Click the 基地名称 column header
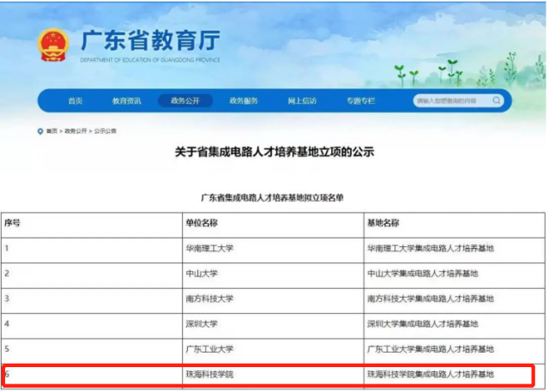549x392 pixels. click(x=455, y=225)
